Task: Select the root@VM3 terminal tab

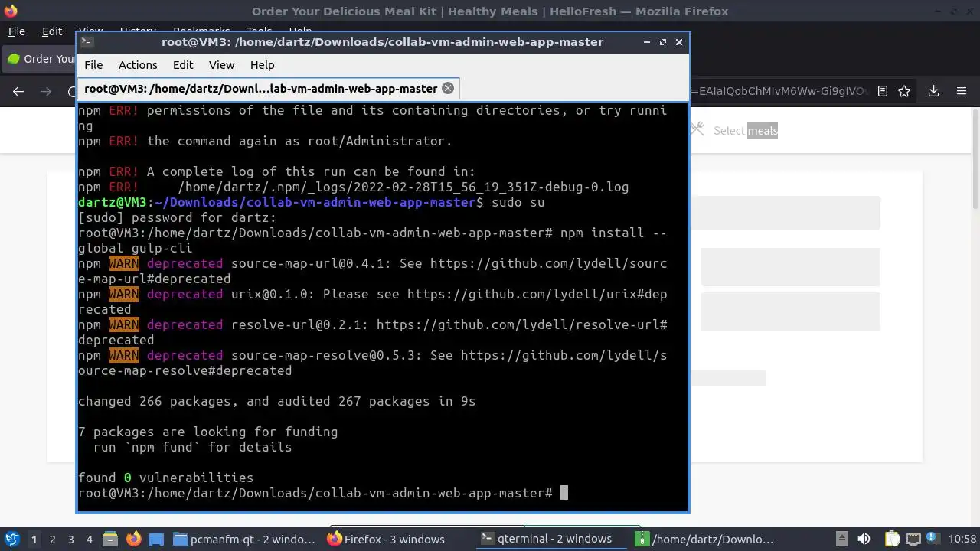Action: tap(268, 88)
